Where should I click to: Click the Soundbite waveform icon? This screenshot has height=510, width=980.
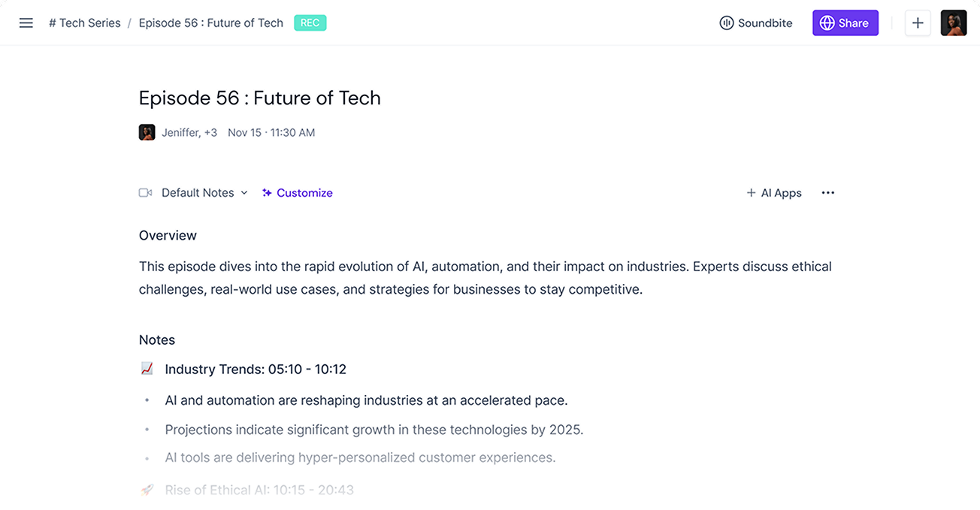point(727,23)
